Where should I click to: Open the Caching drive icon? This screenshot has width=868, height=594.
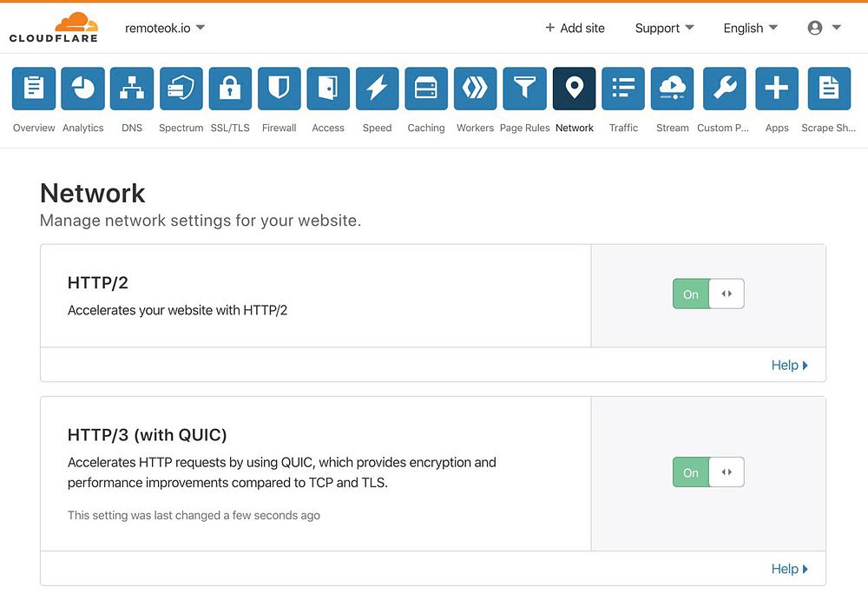click(426, 89)
